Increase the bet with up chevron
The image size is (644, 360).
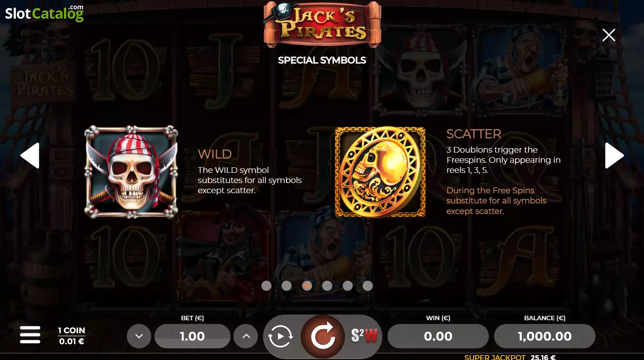[x=246, y=336]
